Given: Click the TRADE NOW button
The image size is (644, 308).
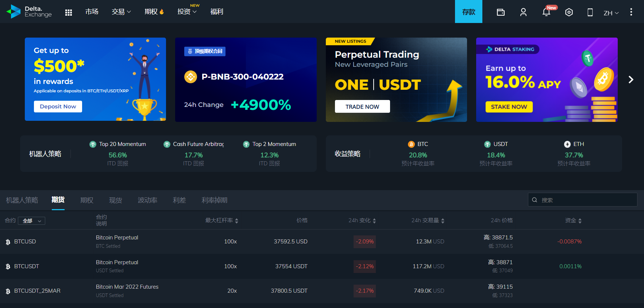Looking at the screenshot, I should pyautogui.click(x=362, y=107).
